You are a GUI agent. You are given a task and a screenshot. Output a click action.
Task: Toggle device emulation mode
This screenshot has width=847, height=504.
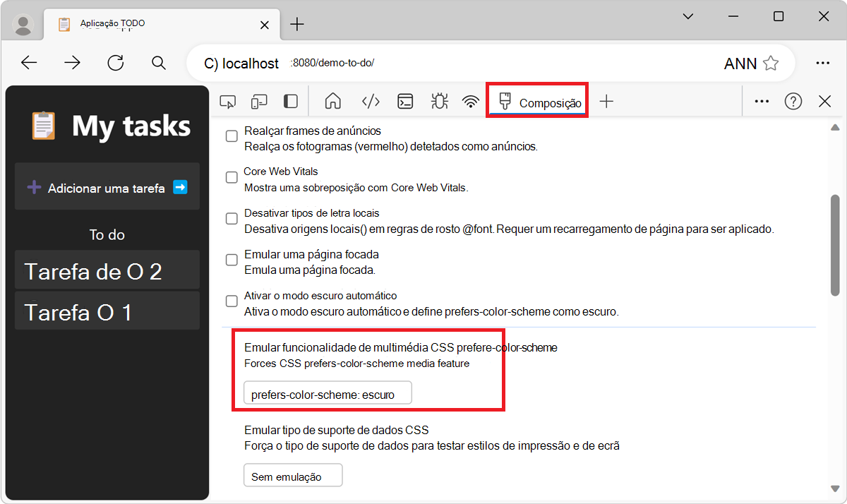(x=258, y=101)
